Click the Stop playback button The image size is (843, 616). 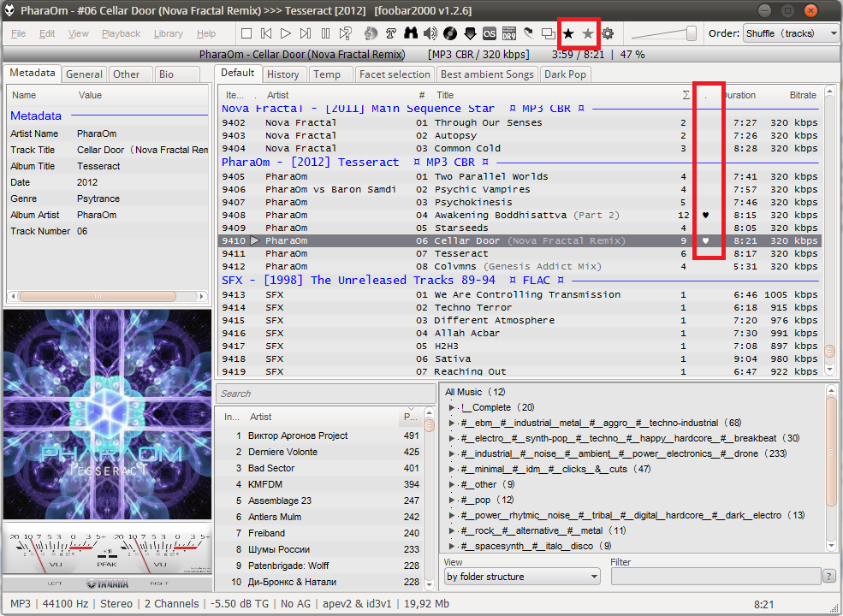click(x=246, y=33)
